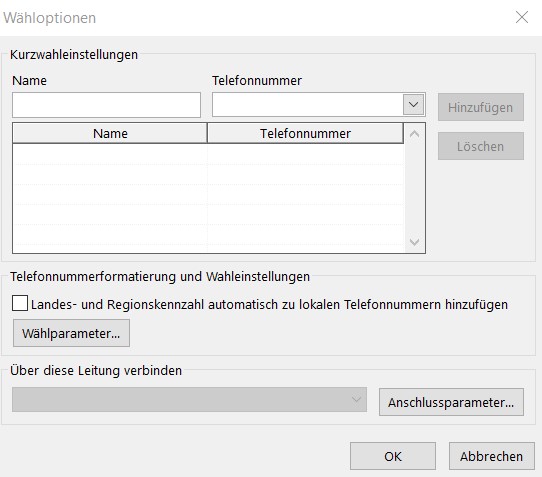
Task: Focus the Telefonnummer combo box text area
Action: tap(308, 104)
